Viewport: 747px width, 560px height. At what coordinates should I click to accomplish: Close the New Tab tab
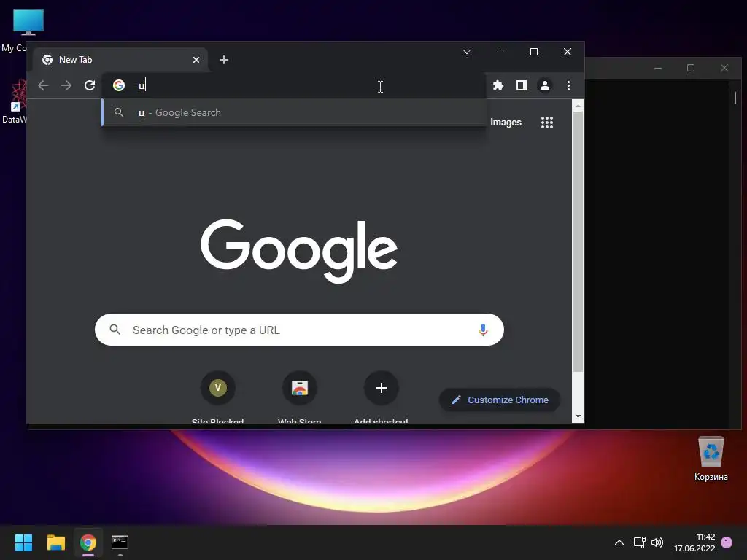point(196,60)
